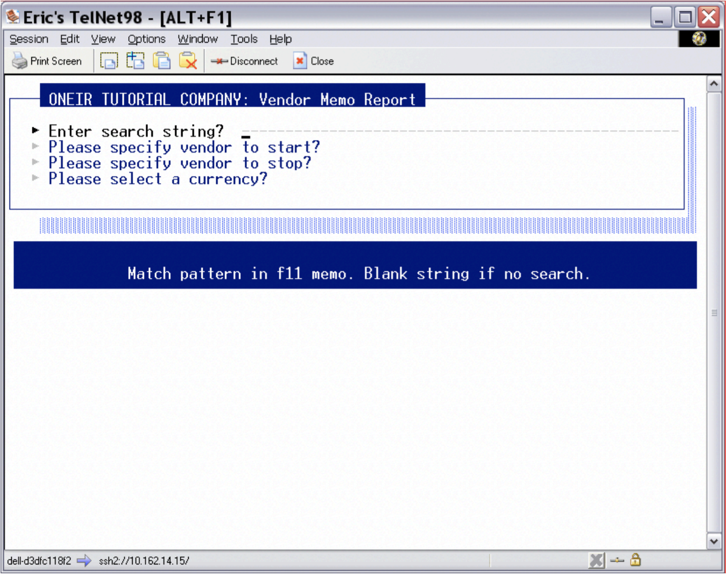Click the gray X icon in status bar

click(x=597, y=560)
